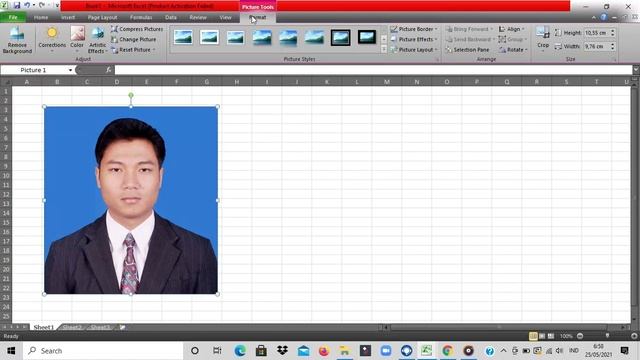The width and height of the screenshot is (640, 360).
Task: Click the insert function fx icon
Action: point(109,70)
